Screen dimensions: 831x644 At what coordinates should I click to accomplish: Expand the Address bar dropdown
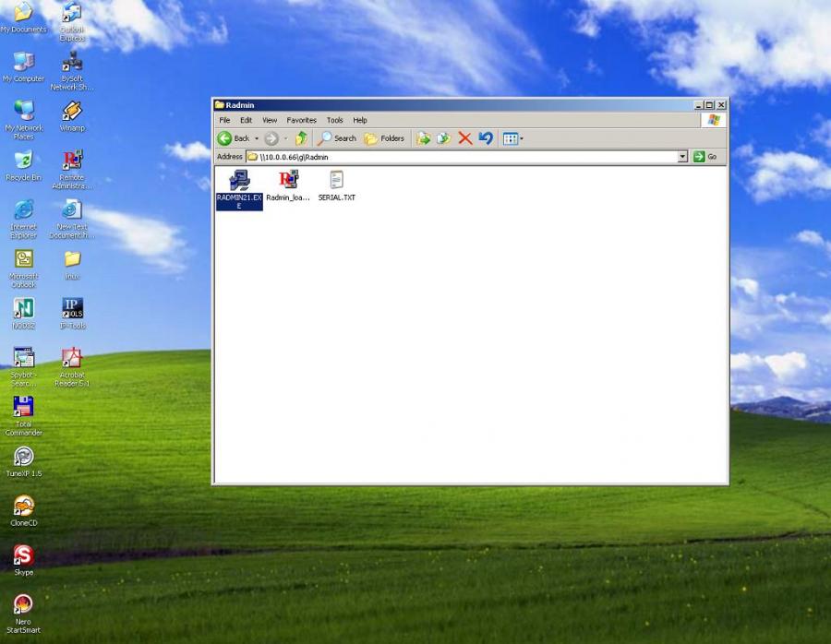[x=682, y=157]
